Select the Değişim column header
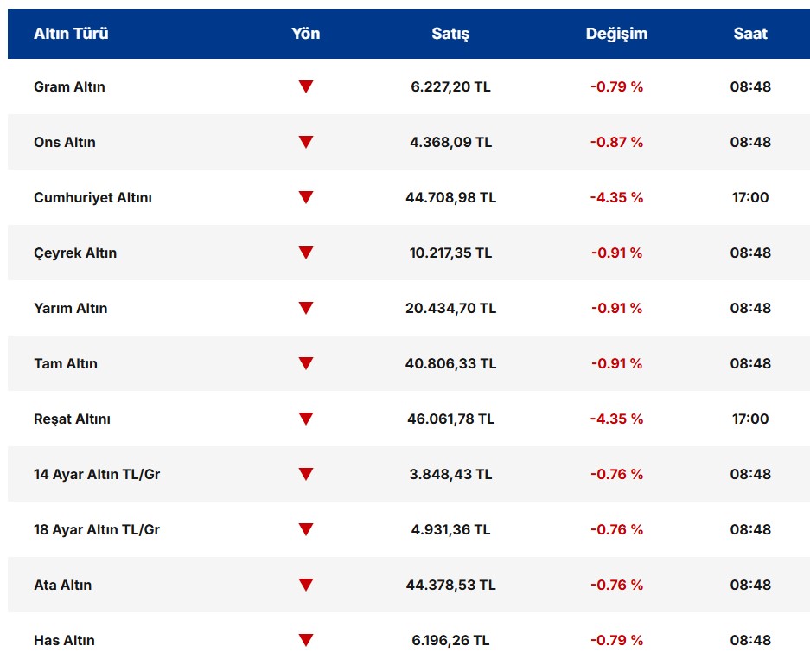Image resolution: width=810 pixels, height=672 pixels. pos(616,34)
